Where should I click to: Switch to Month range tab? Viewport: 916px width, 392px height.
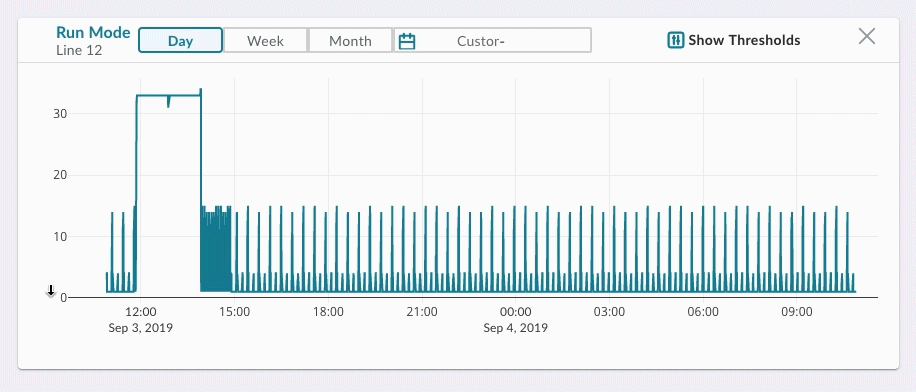350,41
